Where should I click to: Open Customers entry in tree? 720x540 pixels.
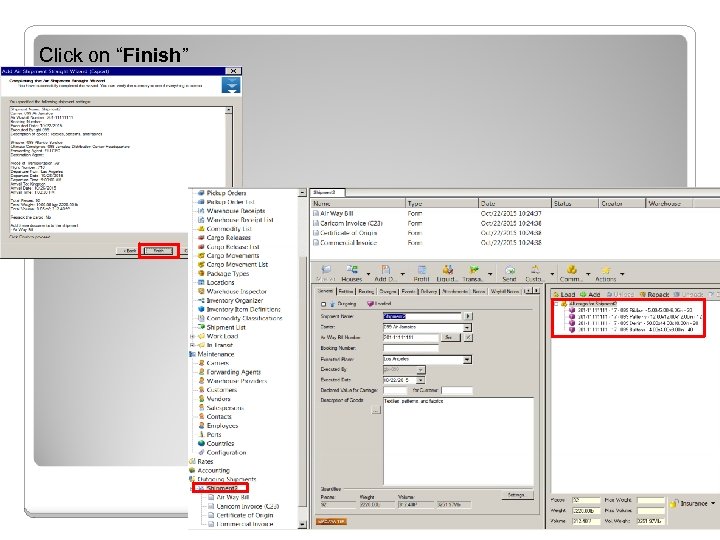coord(217,390)
